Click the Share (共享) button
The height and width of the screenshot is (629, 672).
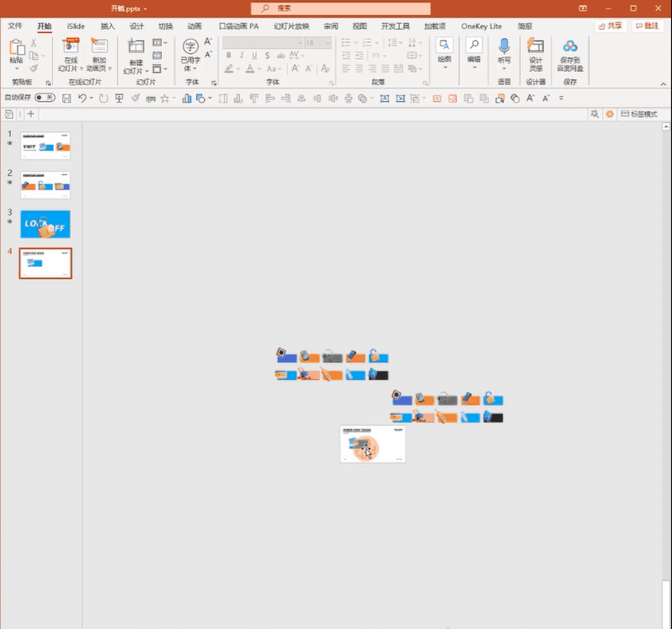point(611,26)
